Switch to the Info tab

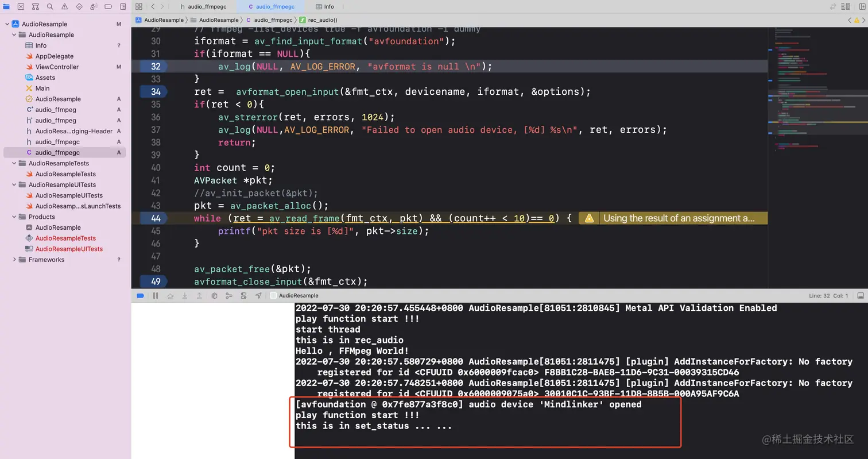tap(325, 7)
